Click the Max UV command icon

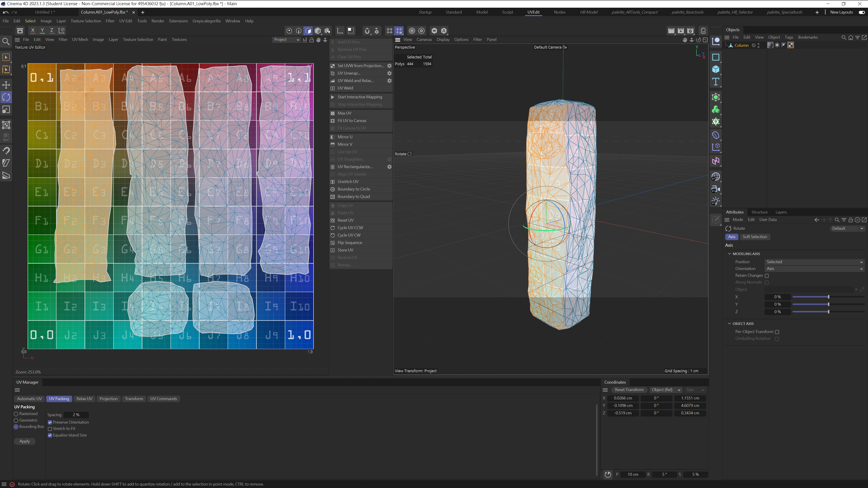coord(333,113)
